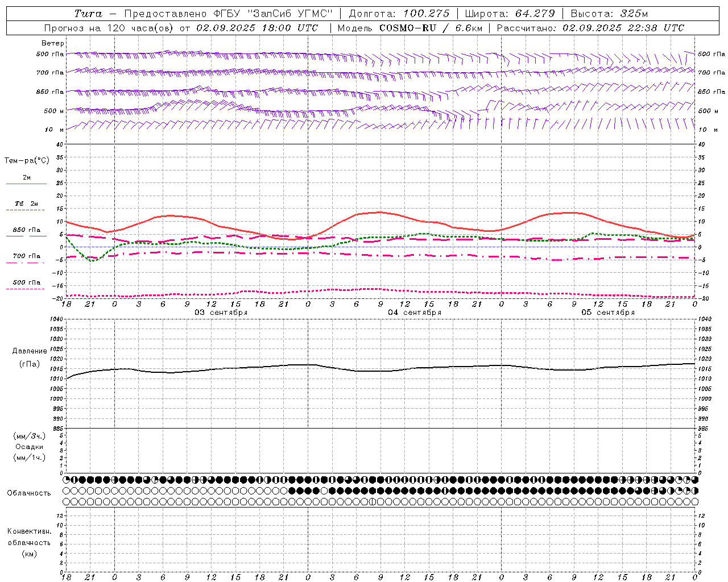Click the solid red 2м temperature curve

click(x=380, y=213)
